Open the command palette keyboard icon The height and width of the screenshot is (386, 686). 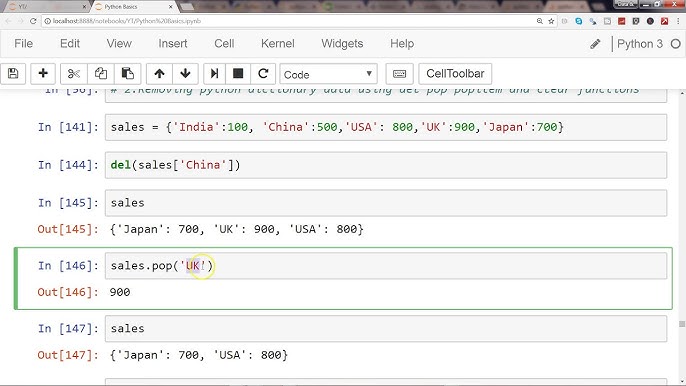399,74
